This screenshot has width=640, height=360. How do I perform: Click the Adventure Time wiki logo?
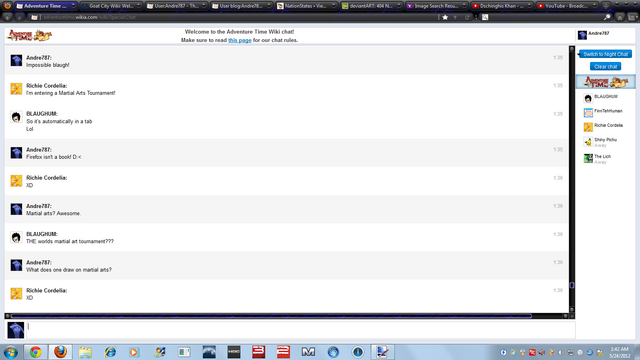coord(29,36)
